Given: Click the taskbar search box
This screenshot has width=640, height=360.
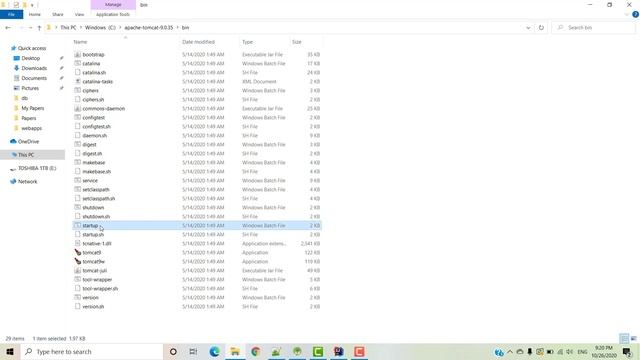Looking at the screenshot, I should (x=92, y=351).
